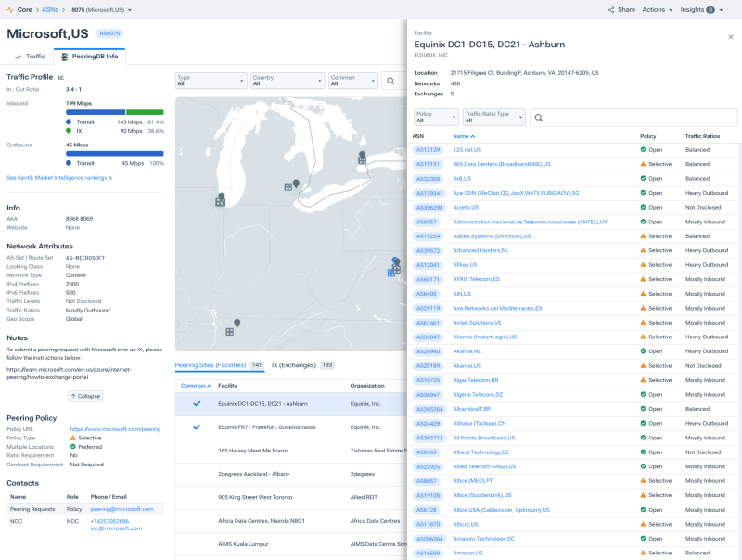
Task: Open the microsoft.com/peering policy URL
Action: 115,429
